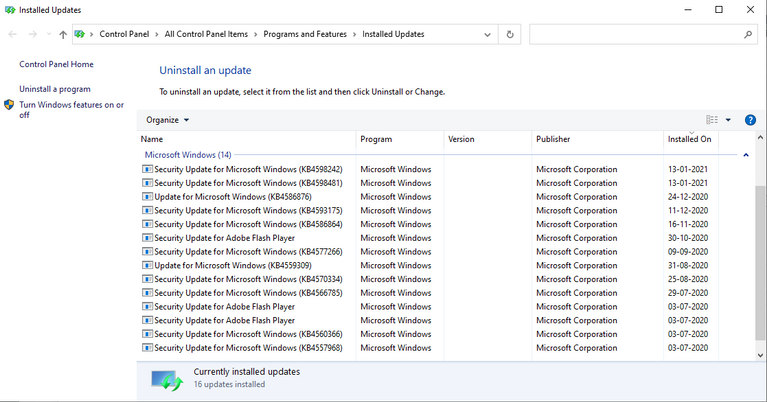
Task: Sort by the Name column
Action: 247,139
